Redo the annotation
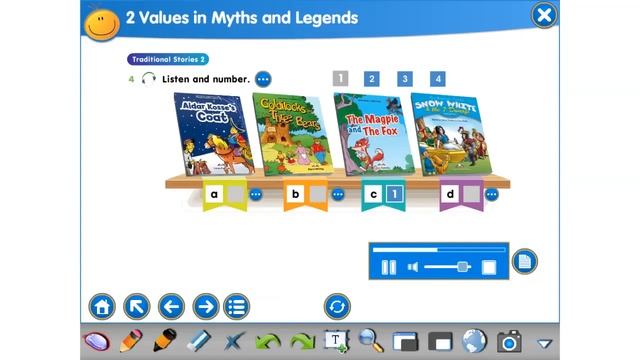 (303, 341)
